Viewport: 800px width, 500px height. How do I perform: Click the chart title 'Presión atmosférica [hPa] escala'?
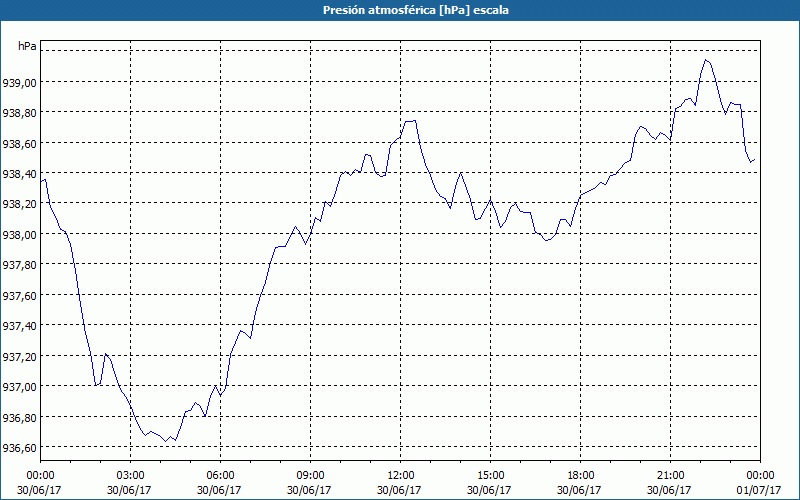415,10
